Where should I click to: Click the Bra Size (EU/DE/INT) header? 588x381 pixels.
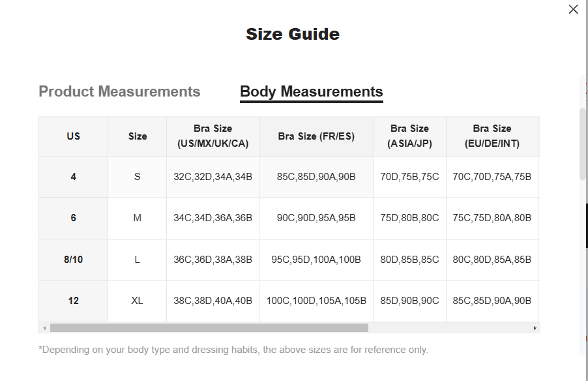[492, 136]
